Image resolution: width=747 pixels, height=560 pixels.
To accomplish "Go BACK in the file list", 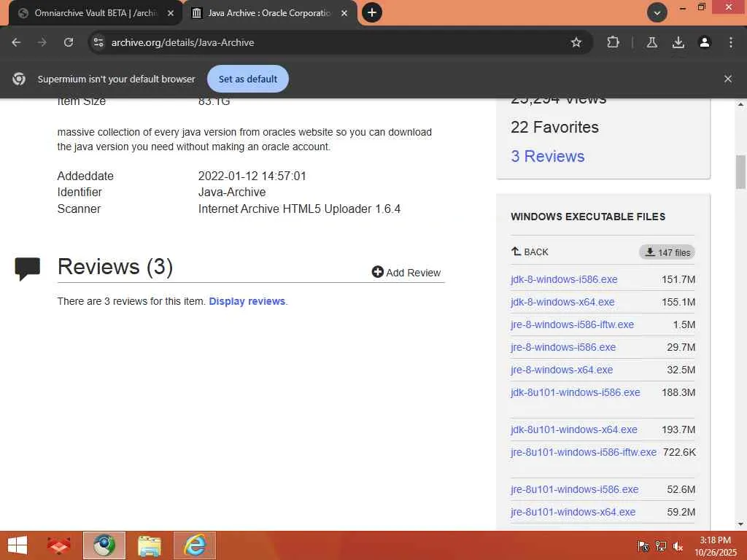I will 530,252.
